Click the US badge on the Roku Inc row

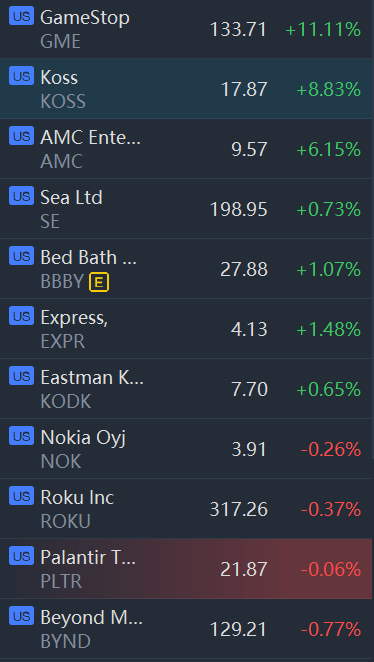[21, 496]
